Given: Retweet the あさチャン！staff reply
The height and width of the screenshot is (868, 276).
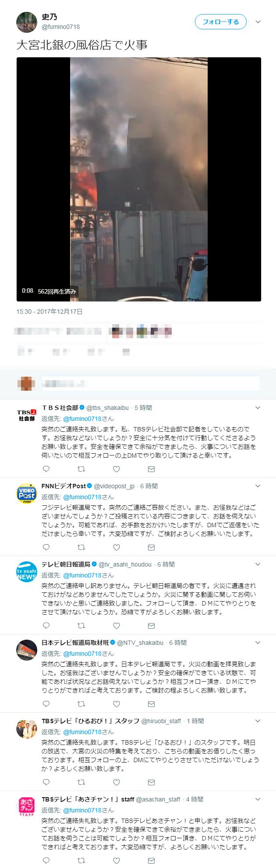Looking at the screenshot, I should click(x=81, y=861).
